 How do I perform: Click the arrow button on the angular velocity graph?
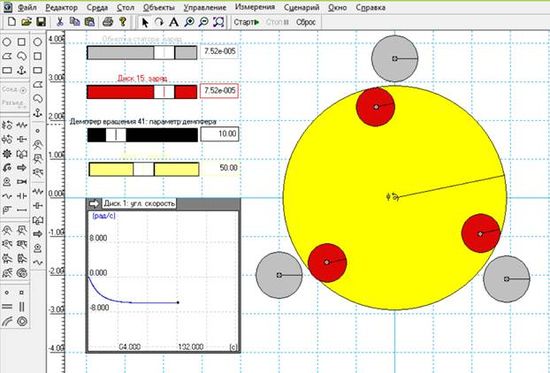coord(94,204)
